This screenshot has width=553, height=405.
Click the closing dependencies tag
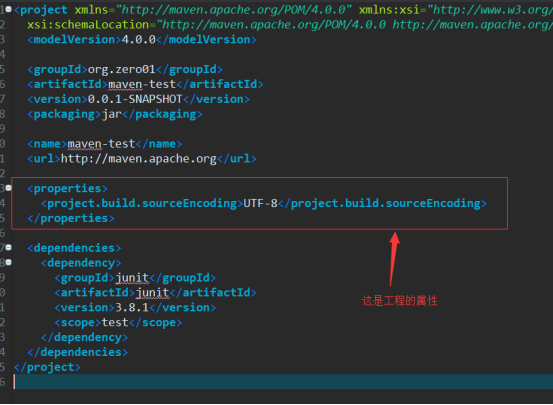tap(78, 352)
